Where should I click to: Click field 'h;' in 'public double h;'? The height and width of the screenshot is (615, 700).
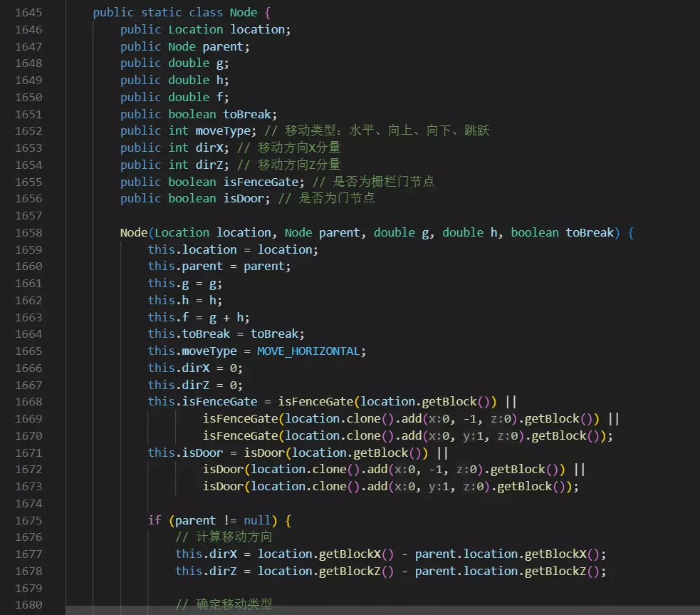(x=222, y=81)
